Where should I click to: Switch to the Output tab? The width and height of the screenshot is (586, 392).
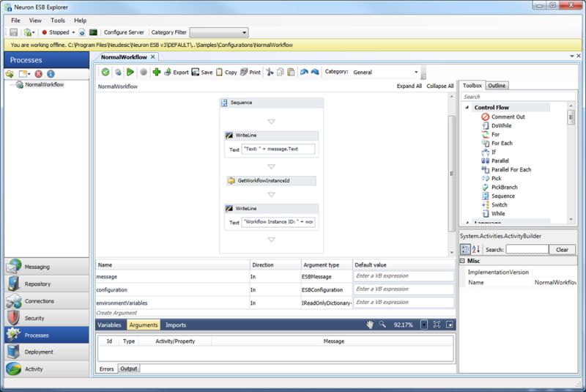click(129, 369)
